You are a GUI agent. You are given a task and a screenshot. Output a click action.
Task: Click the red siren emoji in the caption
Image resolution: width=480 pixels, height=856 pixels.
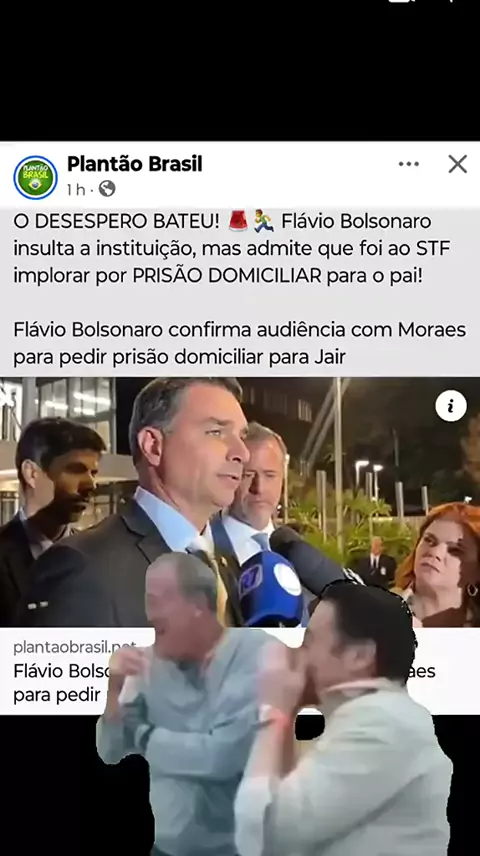pos(238,221)
